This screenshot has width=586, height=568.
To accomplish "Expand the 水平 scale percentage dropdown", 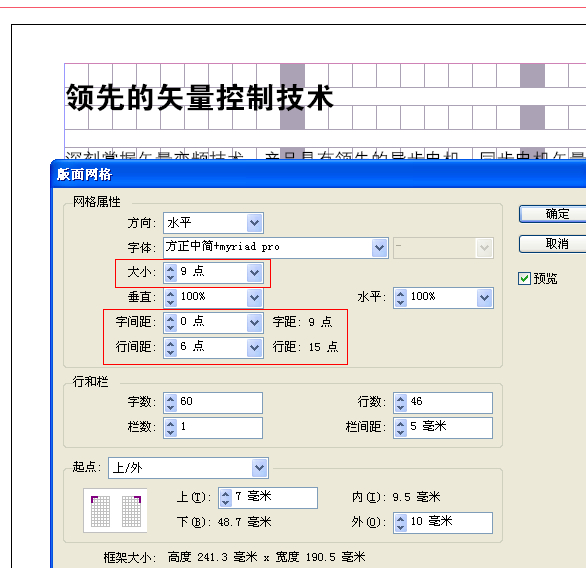I will tap(485, 298).
